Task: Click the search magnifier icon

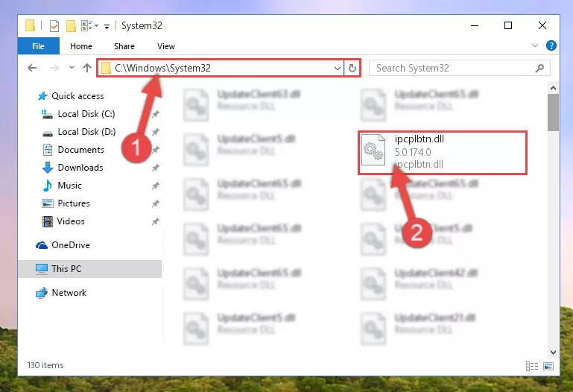Action: (x=539, y=69)
